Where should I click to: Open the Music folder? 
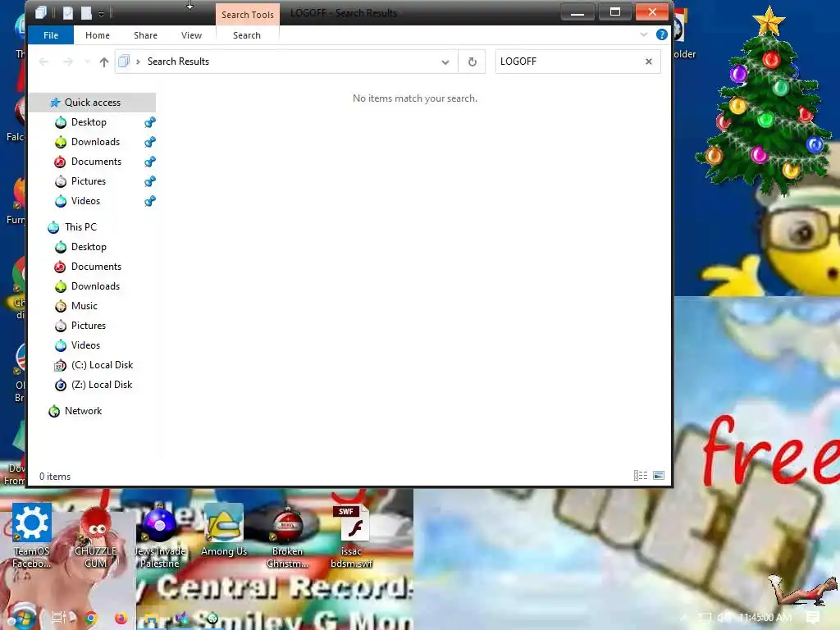pyautogui.click(x=84, y=306)
